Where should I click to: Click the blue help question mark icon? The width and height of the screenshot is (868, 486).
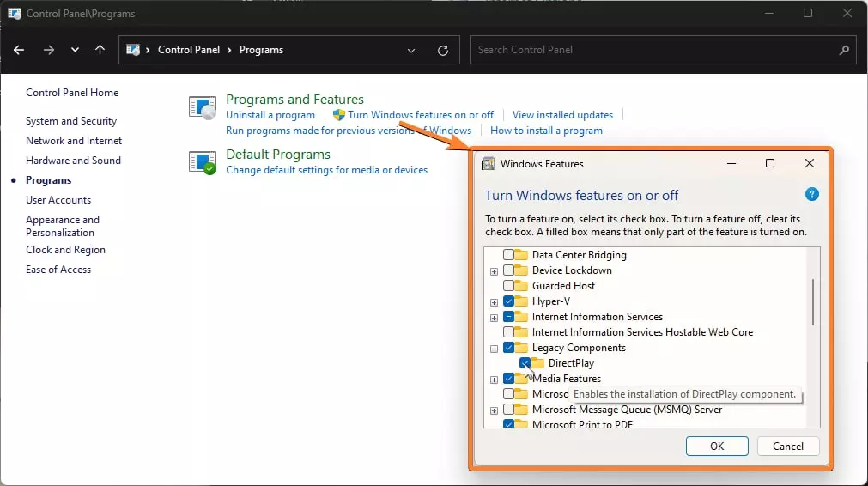click(812, 195)
